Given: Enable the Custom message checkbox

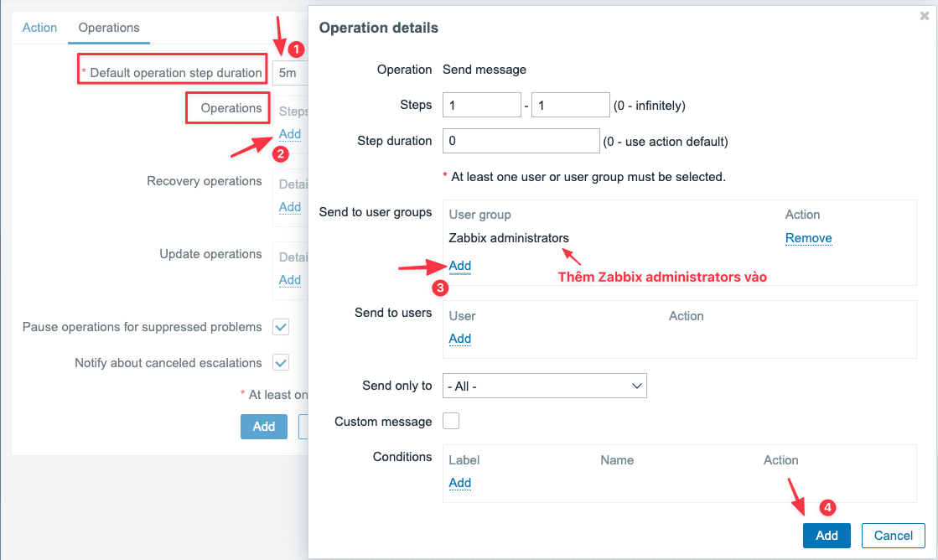Looking at the screenshot, I should tap(451, 421).
